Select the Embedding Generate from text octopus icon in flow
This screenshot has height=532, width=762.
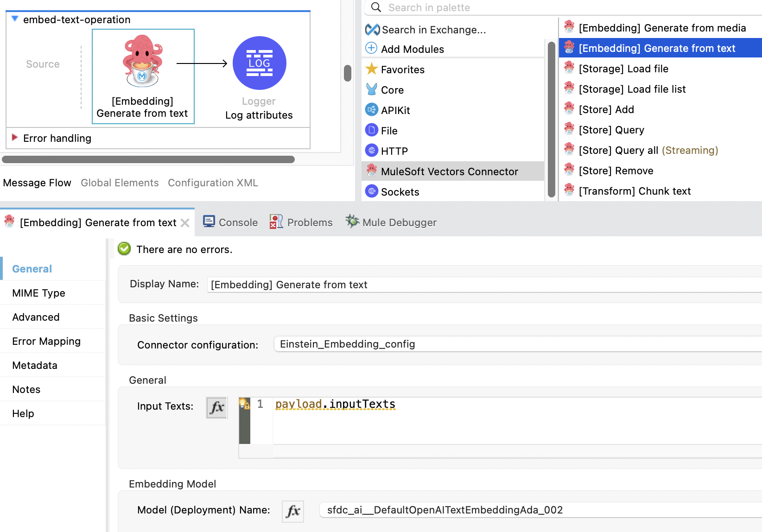(143, 61)
